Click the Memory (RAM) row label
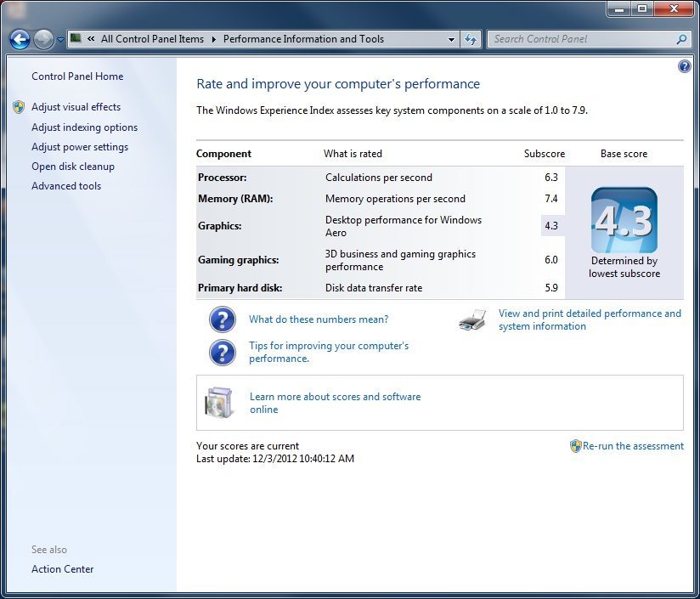The image size is (700, 599). (x=235, y=199)
